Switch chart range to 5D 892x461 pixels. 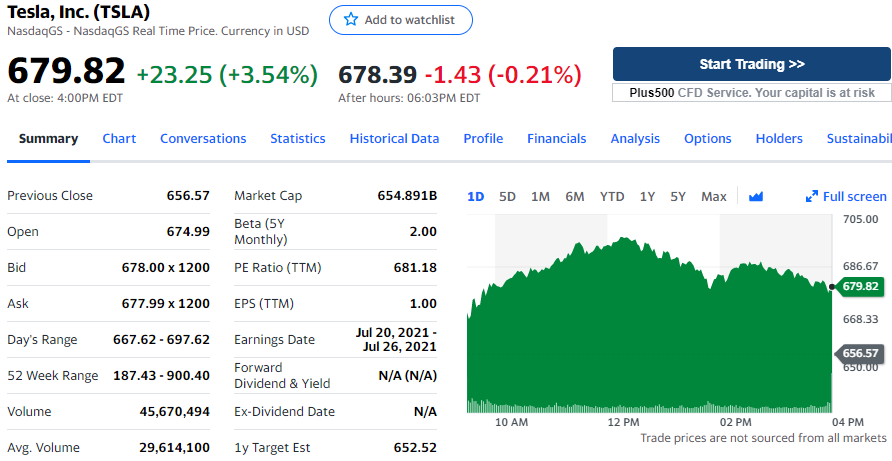pyautogui.click(x=507, y=197)
